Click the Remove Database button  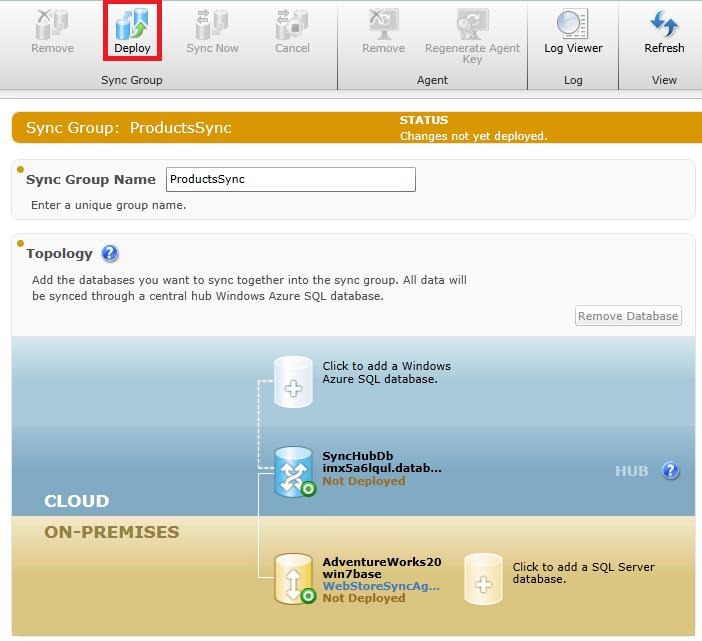(x=628, y=316)
